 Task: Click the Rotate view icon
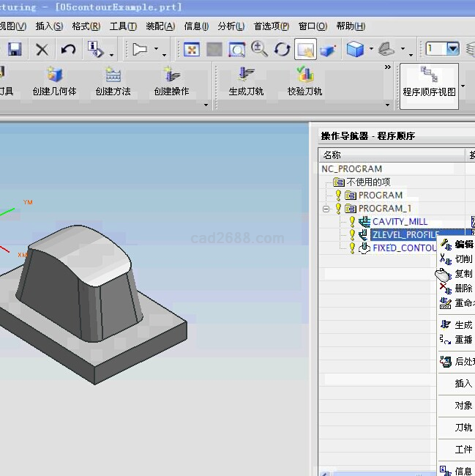[x=282, y=50]
